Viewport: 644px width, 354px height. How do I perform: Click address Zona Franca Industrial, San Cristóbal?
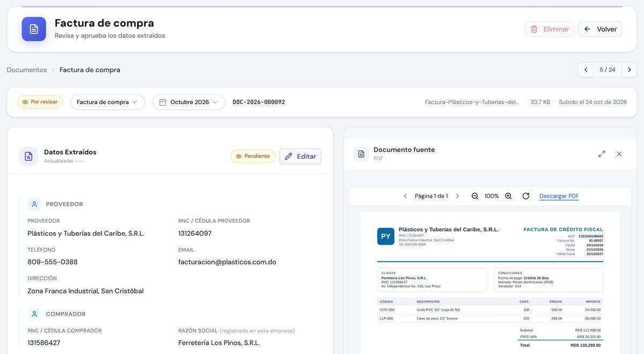[x=85, y=291]
